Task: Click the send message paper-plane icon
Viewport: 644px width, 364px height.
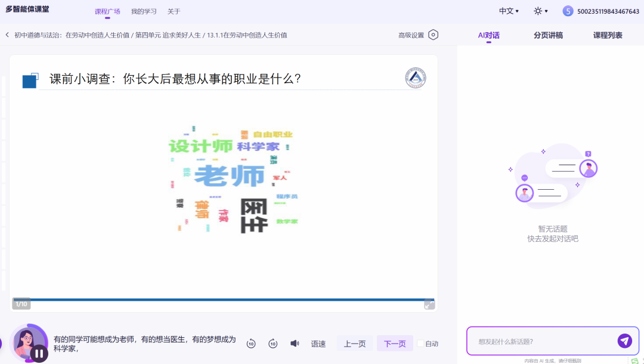Action: pyautogui.click(x=624, y=341)
